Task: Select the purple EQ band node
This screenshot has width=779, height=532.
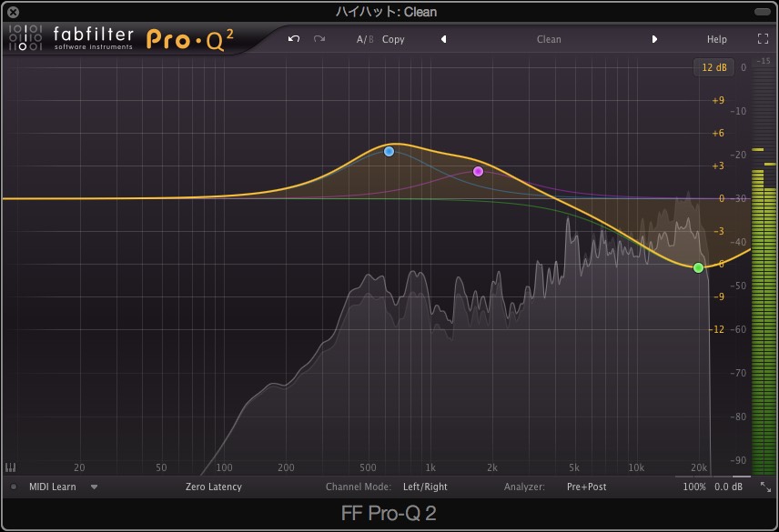Action: click(478, 171)
